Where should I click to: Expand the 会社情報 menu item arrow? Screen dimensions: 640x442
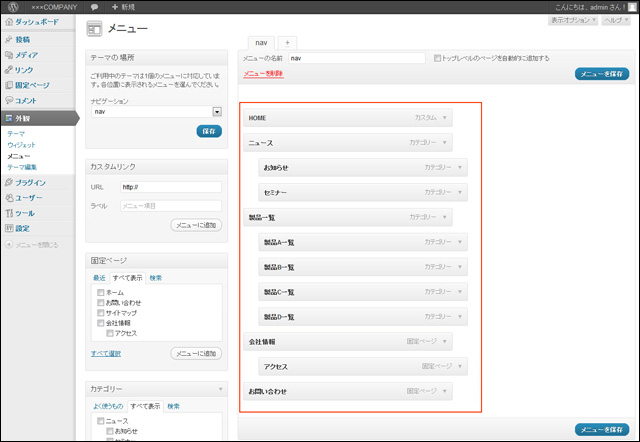(x=445, y=342)
